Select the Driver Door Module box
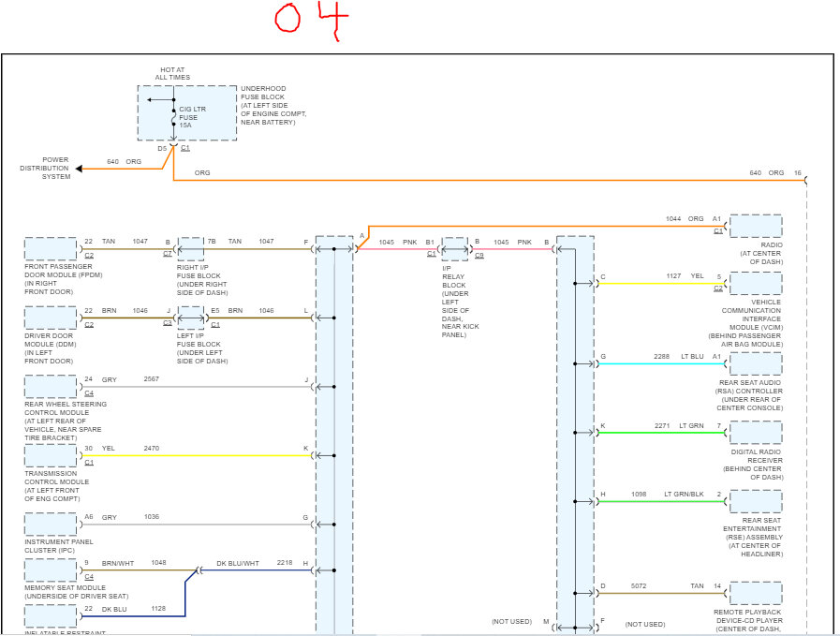 pos(51,318)
